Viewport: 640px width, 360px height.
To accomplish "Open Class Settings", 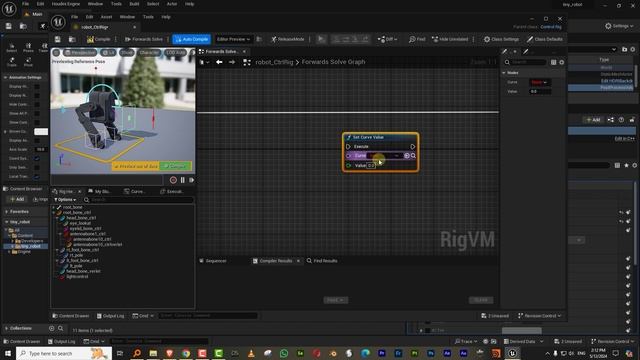I will click(501, 39).
